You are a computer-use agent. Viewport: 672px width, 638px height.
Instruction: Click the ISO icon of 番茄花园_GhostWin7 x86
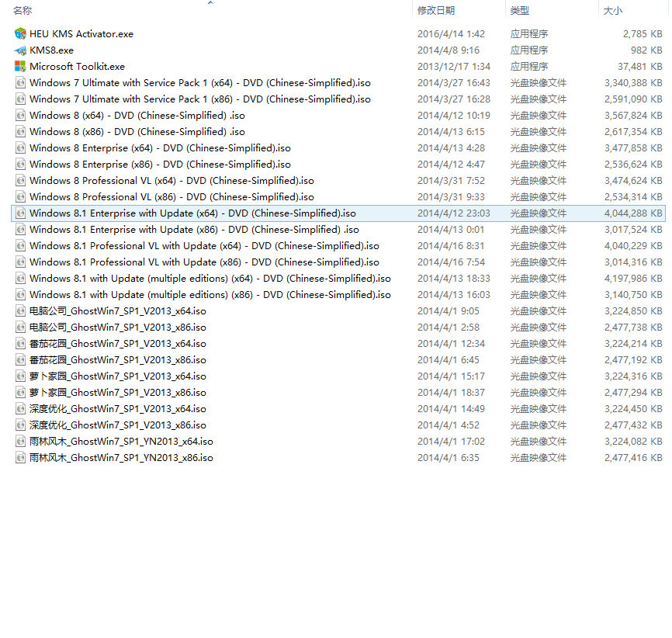click(x=20, y=359)
